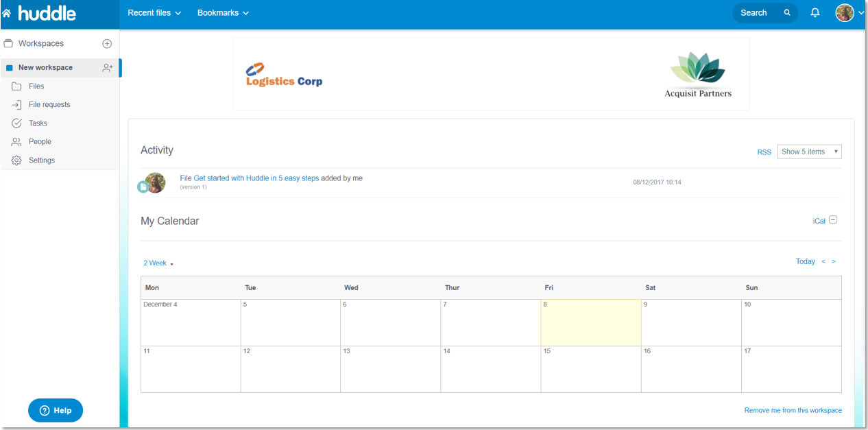Open the notifications bell
Screen dimensions: 868x430
pyautogui.click(x=815, y=12)
